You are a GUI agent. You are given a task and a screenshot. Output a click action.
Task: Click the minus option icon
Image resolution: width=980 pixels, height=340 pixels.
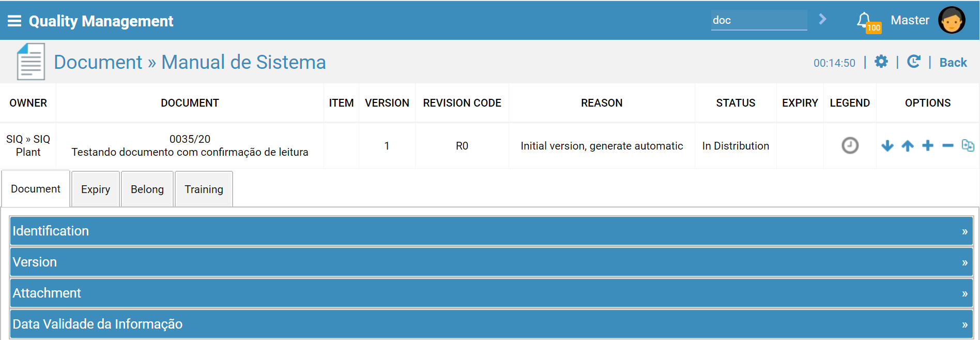948,146
